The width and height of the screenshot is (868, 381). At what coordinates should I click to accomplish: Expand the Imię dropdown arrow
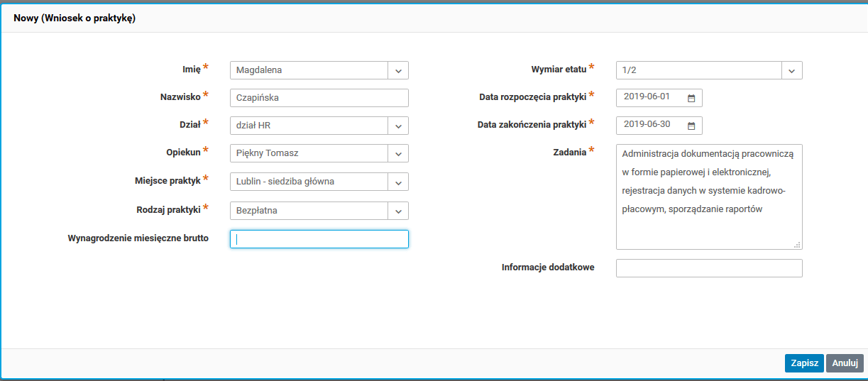point(398,70)
